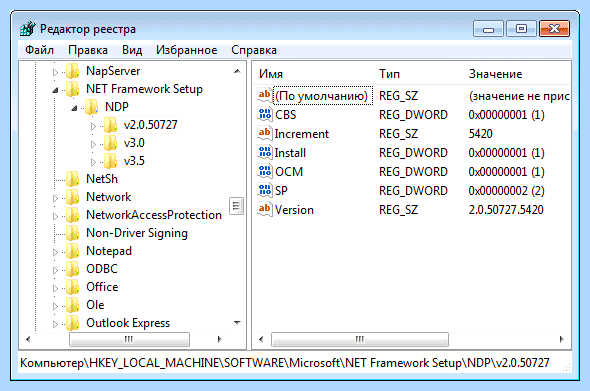Click the DWORD icon of SP value

coord(265,190)
